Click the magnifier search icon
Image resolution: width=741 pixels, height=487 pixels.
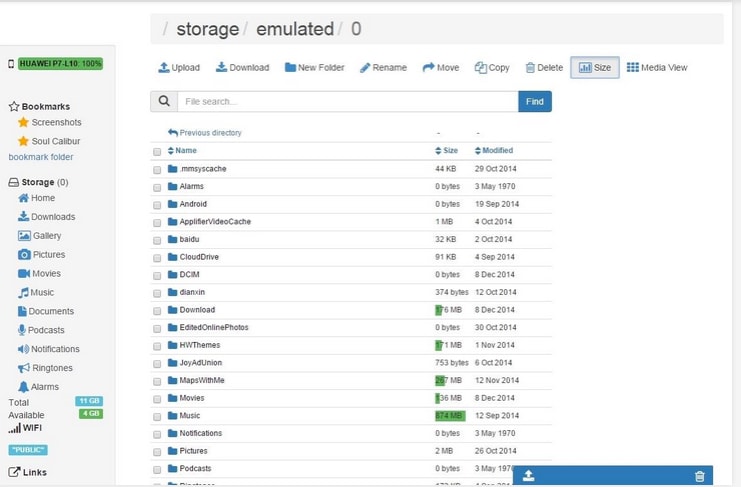[163, 101]
